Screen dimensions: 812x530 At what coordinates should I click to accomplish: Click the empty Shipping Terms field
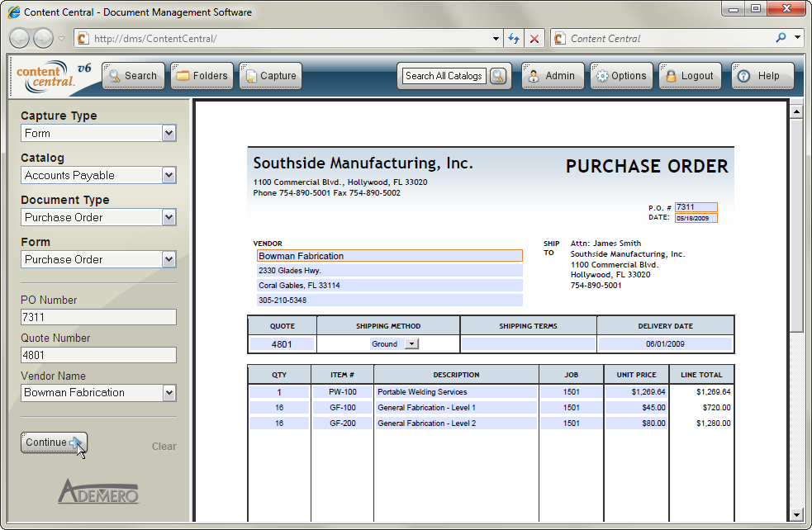point(528,344)
